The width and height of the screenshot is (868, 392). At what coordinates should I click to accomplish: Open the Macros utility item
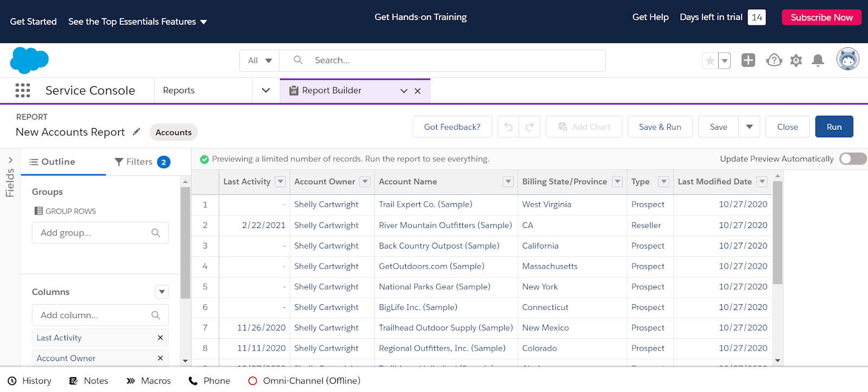click(149, 381)
